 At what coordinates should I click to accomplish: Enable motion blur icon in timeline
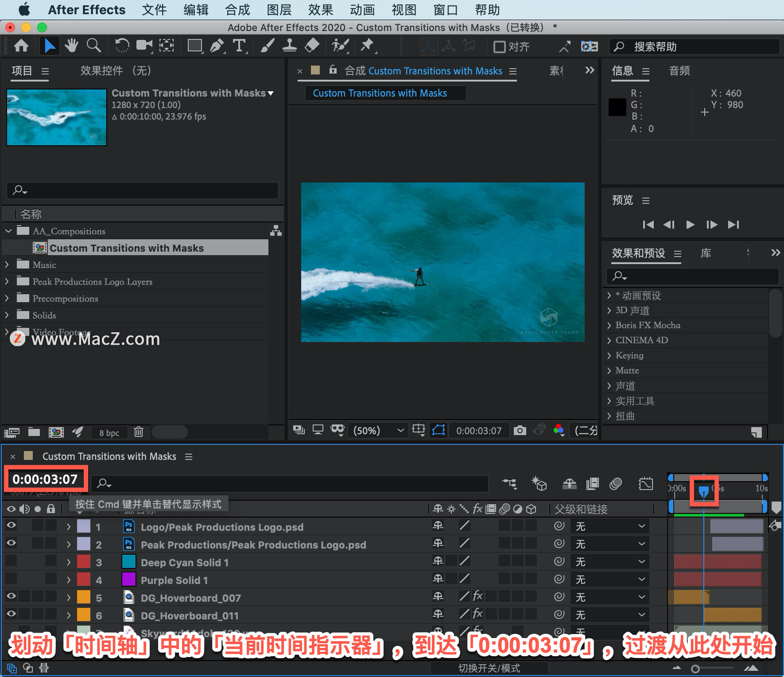(x=616, y=484)
